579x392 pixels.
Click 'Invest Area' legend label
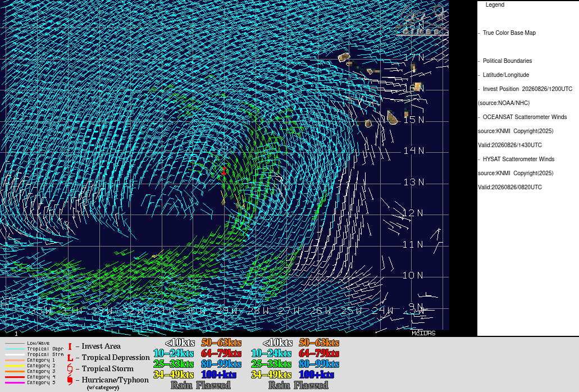coord(101,347)
